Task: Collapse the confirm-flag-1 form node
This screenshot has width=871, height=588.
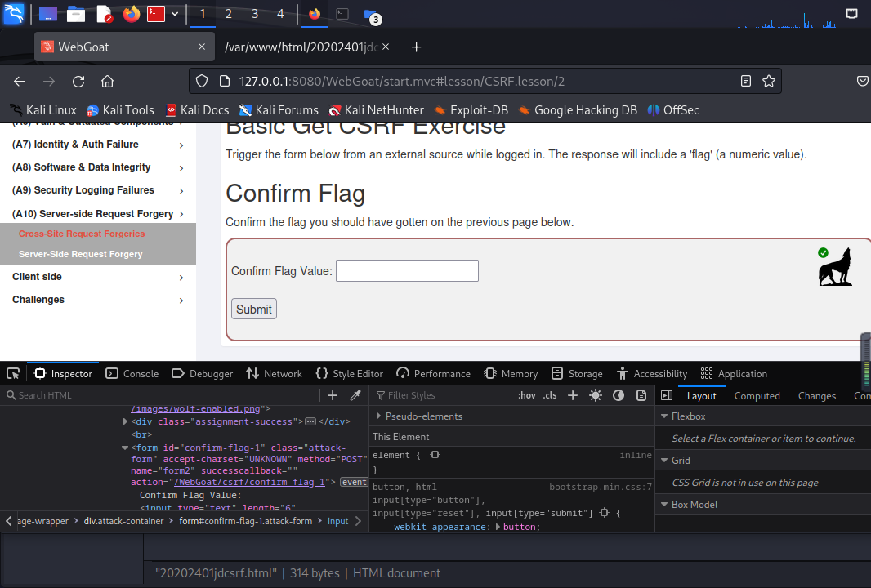Action: coord(125,448)
